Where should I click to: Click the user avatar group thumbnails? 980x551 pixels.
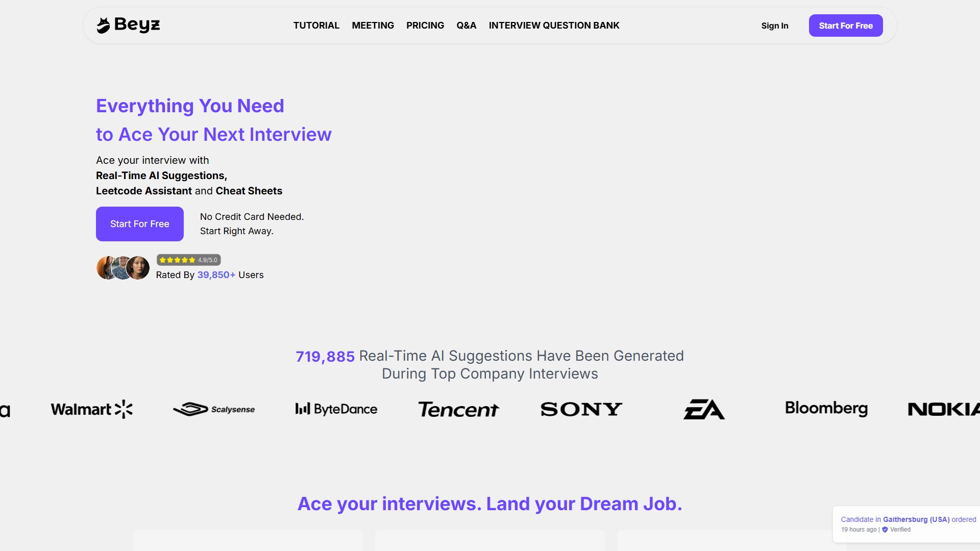[x=123, y=268]
